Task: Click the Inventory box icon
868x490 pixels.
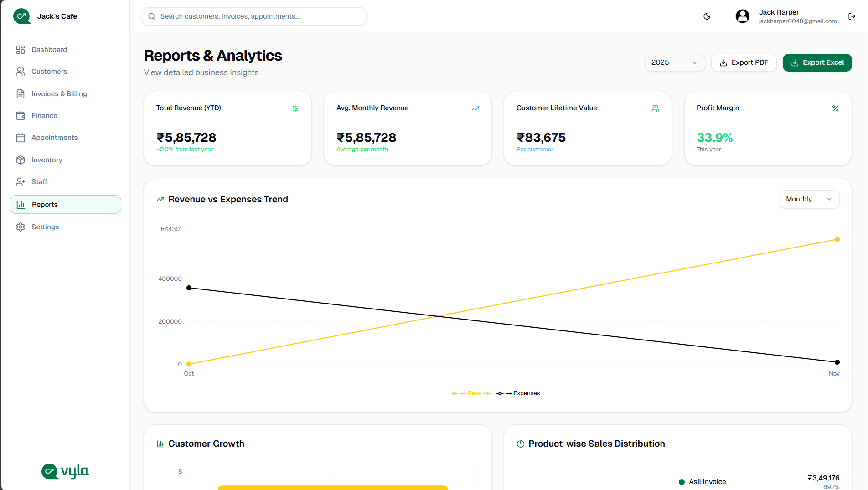Action: point(21,160)
